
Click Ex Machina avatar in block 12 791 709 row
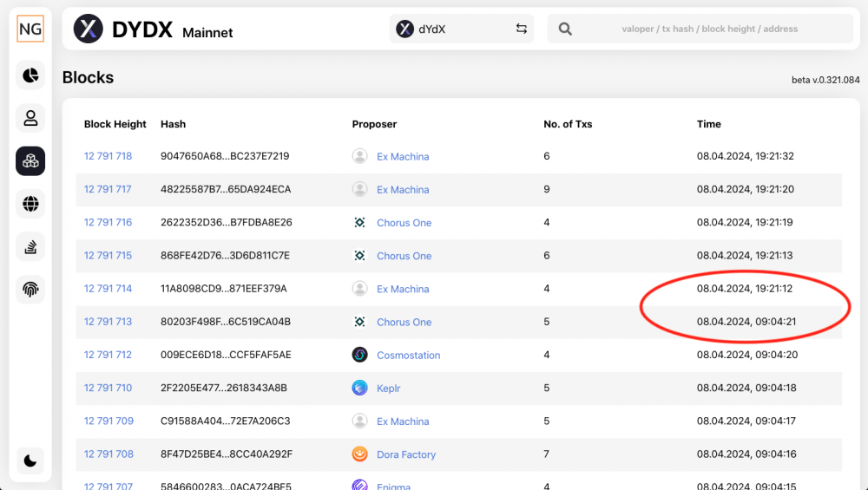click(x=360, y=421)
